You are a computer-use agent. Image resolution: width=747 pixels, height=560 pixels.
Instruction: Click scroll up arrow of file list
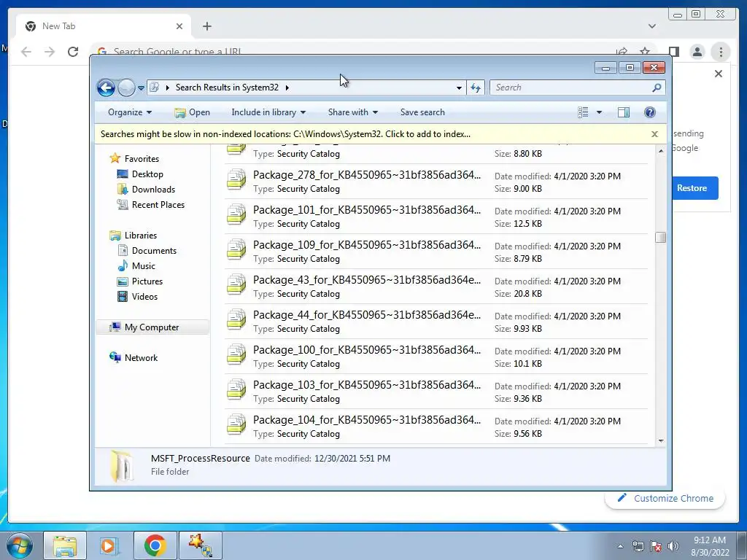(x=661, y=151)
